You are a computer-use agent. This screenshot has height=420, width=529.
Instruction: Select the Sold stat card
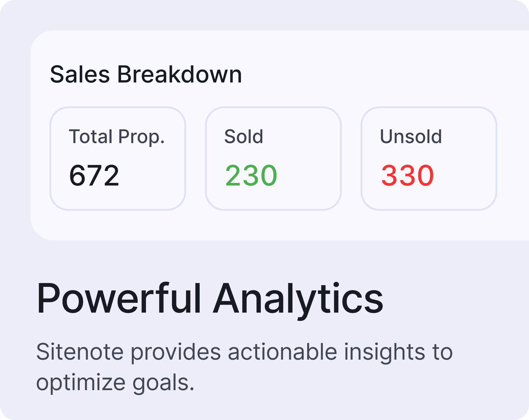click(x=273, y=159)
